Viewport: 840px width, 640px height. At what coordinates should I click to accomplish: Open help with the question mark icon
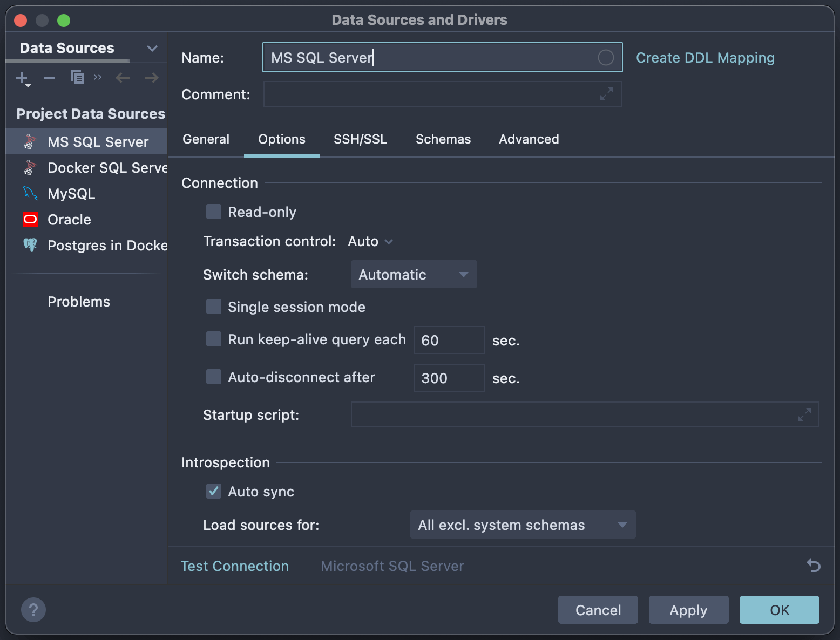pyautogui.click(x=33, y=610)
